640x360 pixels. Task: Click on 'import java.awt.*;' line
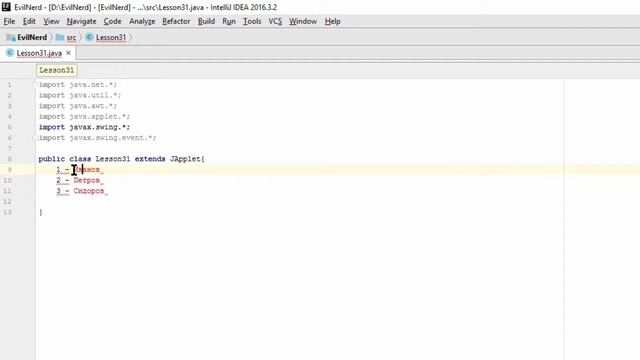click(78, 106)
